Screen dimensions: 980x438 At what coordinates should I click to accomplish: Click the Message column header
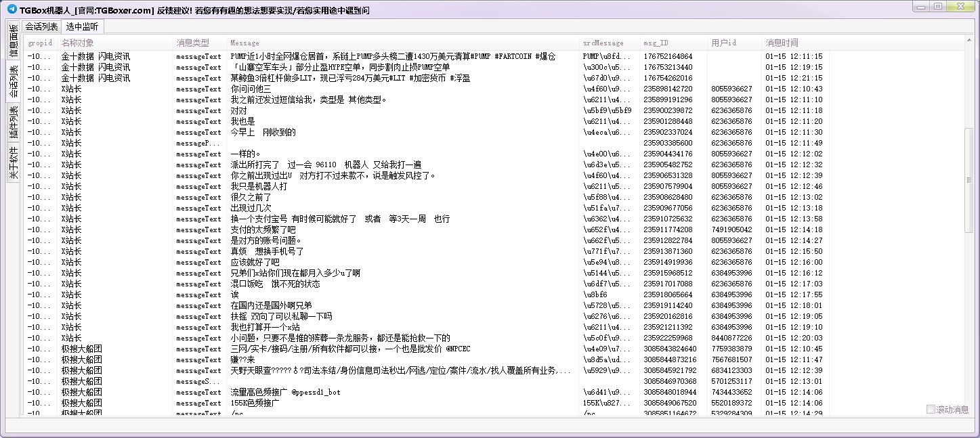tap(244, 43)
